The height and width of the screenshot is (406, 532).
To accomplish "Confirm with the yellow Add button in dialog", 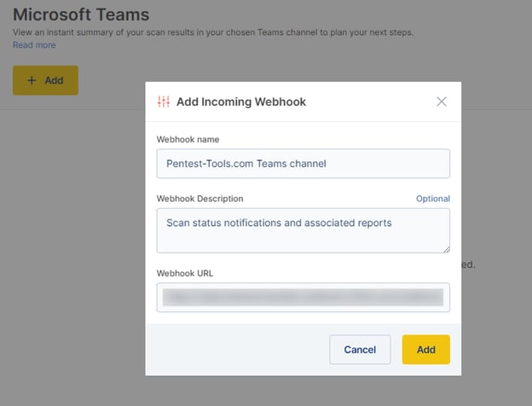I will (x=425, y=350).
